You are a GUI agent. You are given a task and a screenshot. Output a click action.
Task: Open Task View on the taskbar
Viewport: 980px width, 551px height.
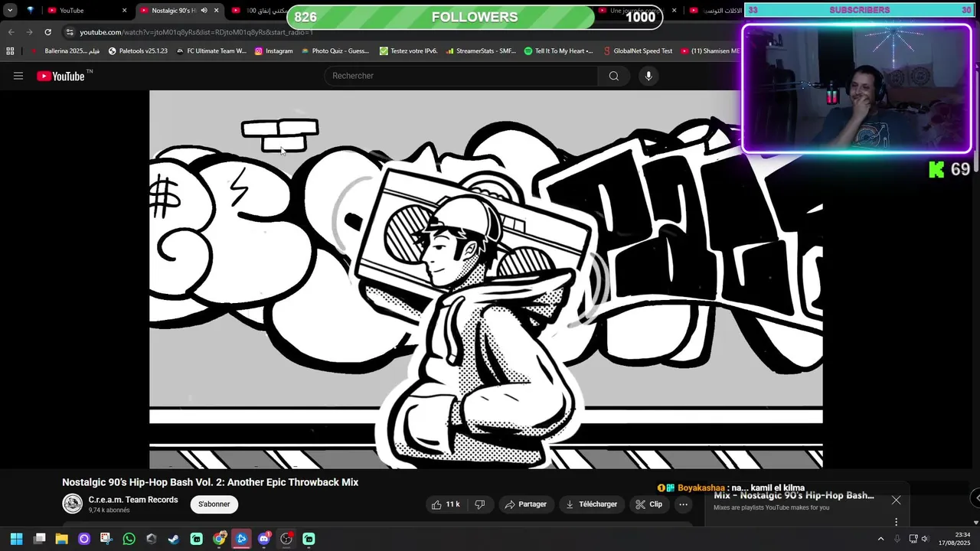(x=39, y=539)
